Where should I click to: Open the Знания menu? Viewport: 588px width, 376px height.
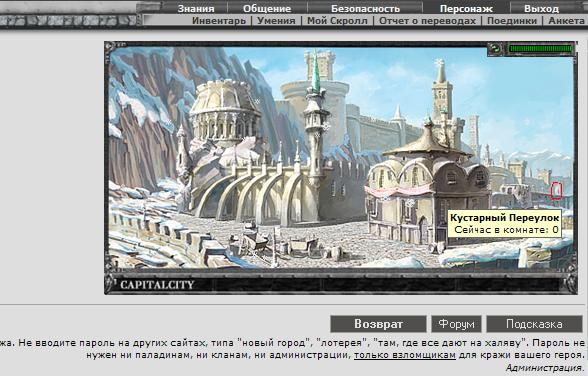(196, 8)
